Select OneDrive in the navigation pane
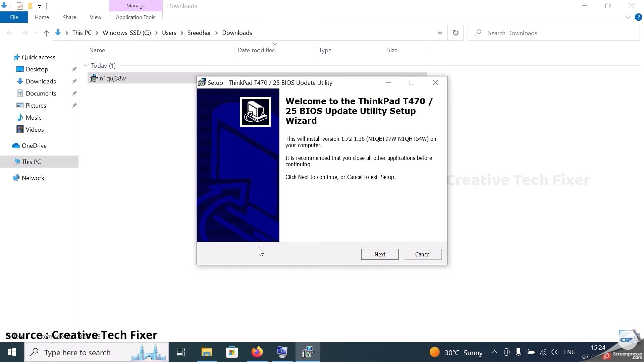The image size is (644, 362). point(34,146)
